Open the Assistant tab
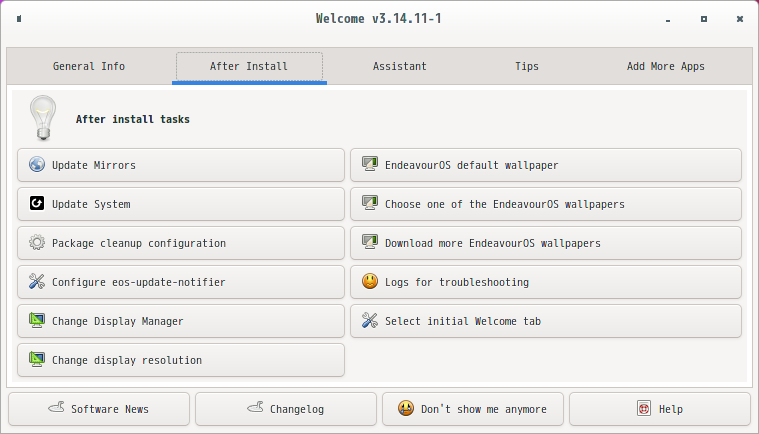Screen dimensions: 759x434 (399, 66)
